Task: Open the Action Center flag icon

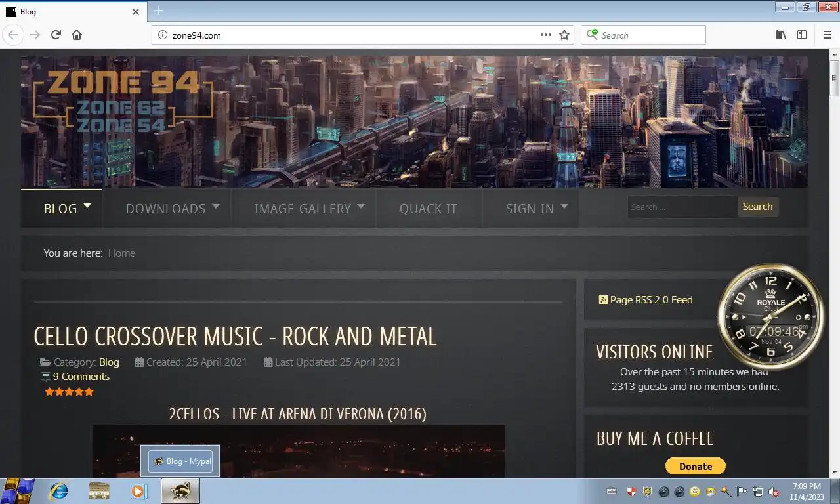Action: click(742, 491)
